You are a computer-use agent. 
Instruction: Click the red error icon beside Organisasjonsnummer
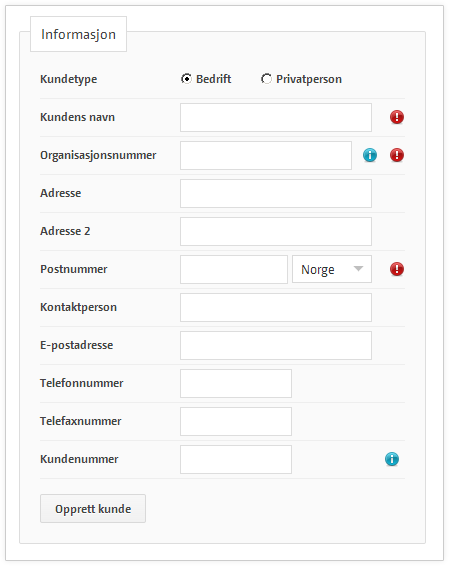click(397, 155)
